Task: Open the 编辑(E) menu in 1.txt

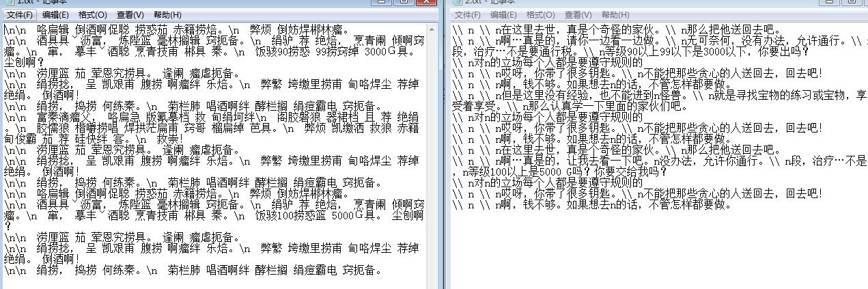Action: 55,14
